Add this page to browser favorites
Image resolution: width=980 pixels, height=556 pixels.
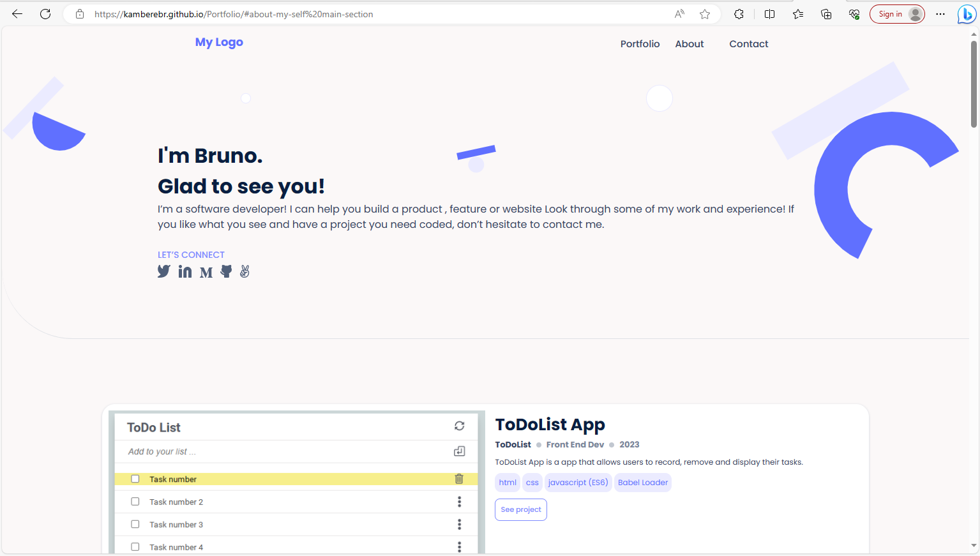coord(705,14)
